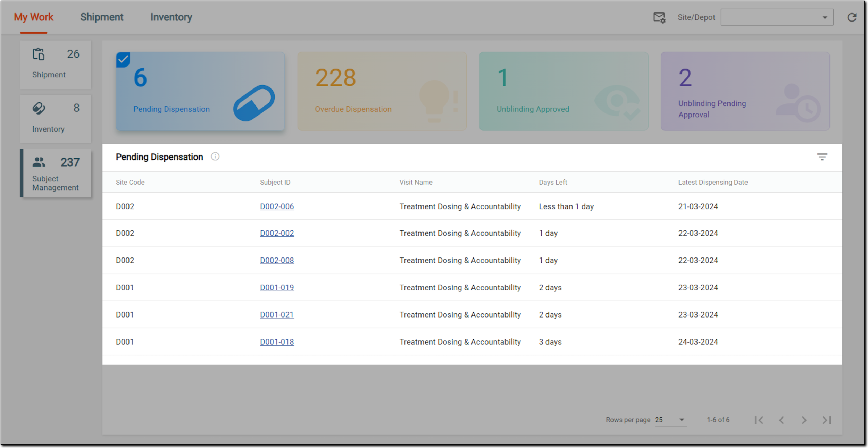
Task: Switch to the Inventory top tab
Action: pos(171,17)
